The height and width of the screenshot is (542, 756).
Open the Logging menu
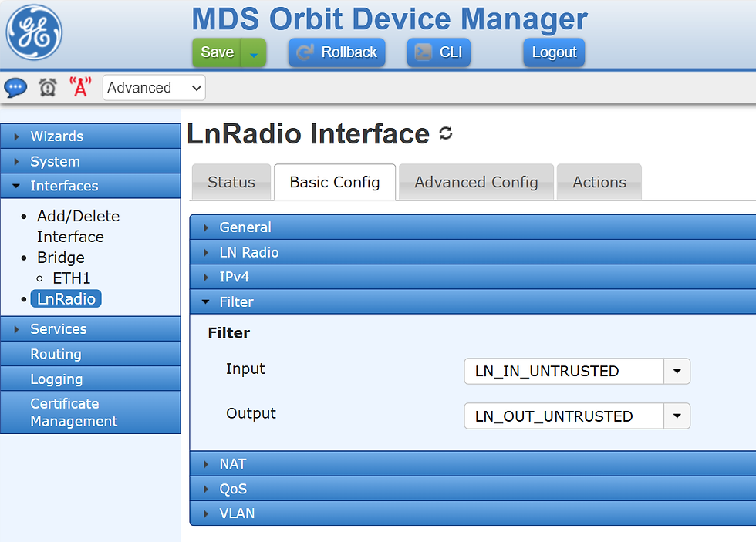tap(91, 379)
